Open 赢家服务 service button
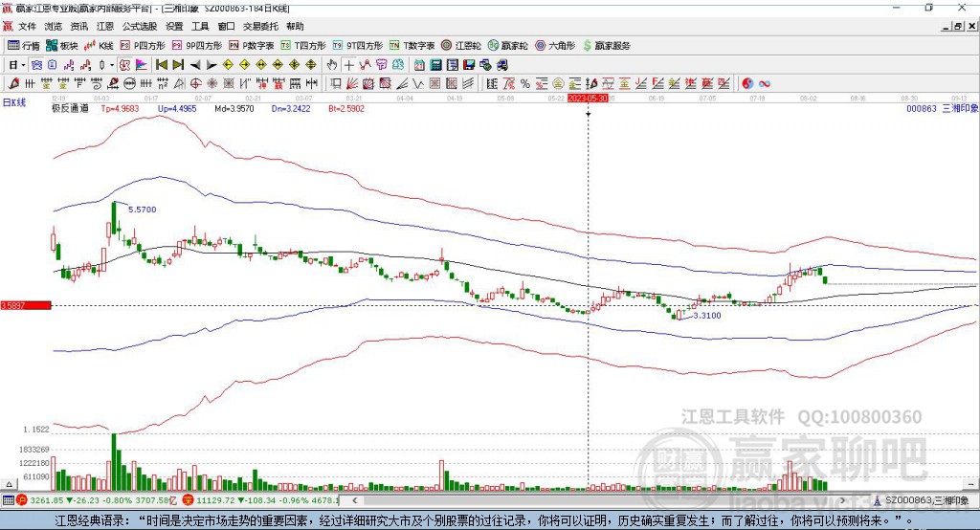 point(606,46)
